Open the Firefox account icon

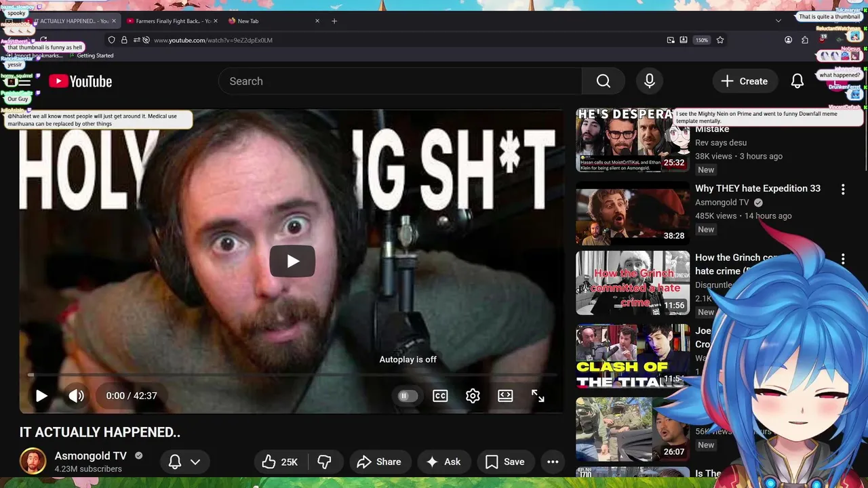tap(788, 40)
